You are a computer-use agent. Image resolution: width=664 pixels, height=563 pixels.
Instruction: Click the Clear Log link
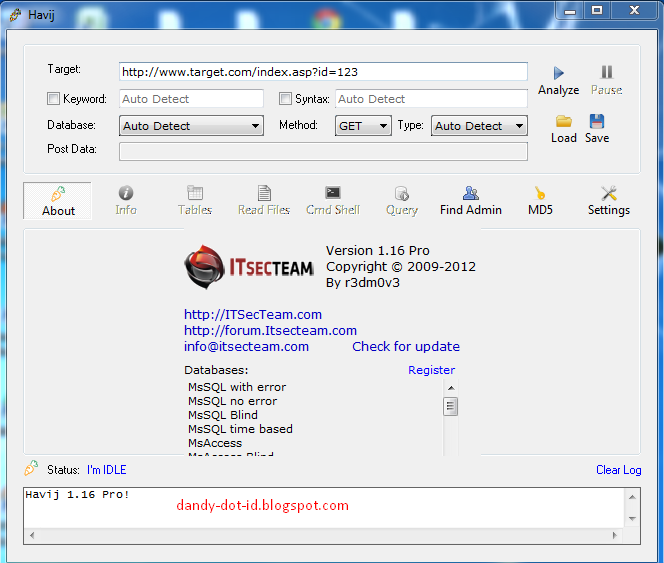click(618, 470)
